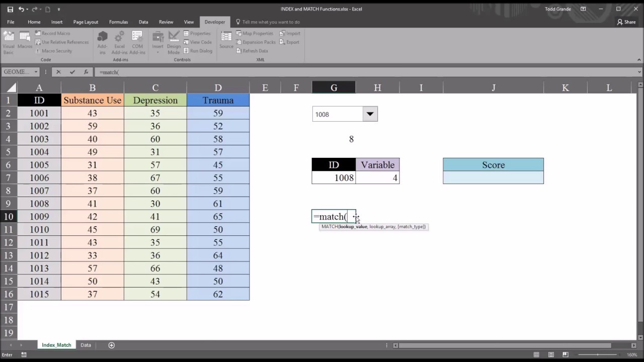Click Depression score 67 cell
The height and width of the screenshot is (362, 644).
[155, 177]
